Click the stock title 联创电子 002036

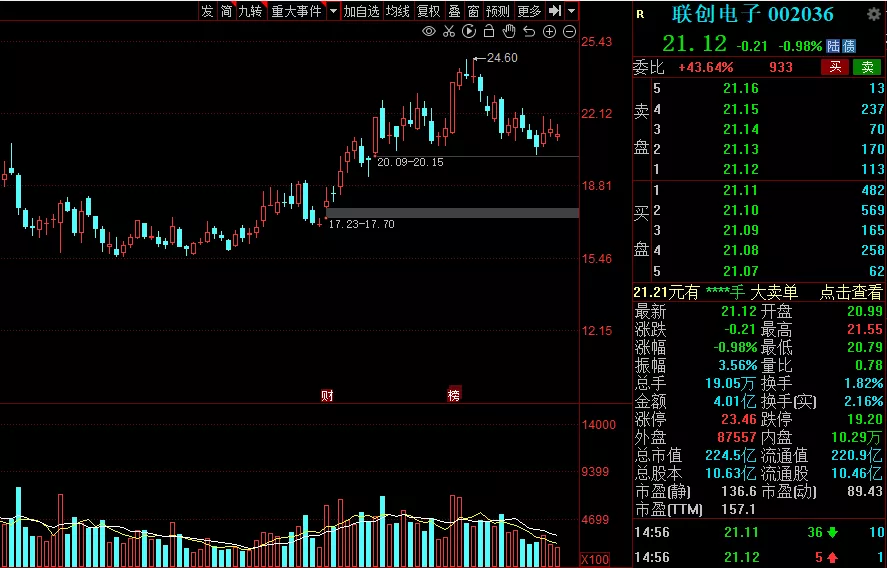[x=752, y=15]
